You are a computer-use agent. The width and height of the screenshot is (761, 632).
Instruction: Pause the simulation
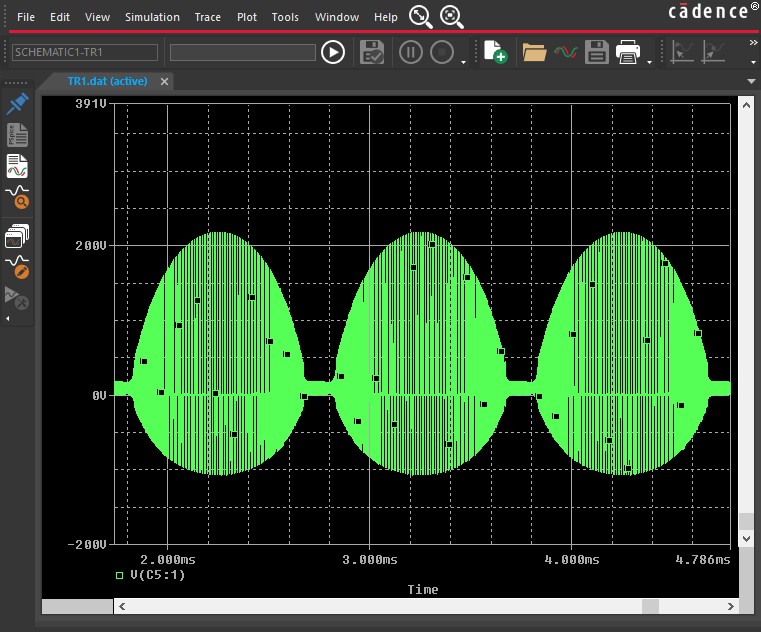[x=411, y=52]
